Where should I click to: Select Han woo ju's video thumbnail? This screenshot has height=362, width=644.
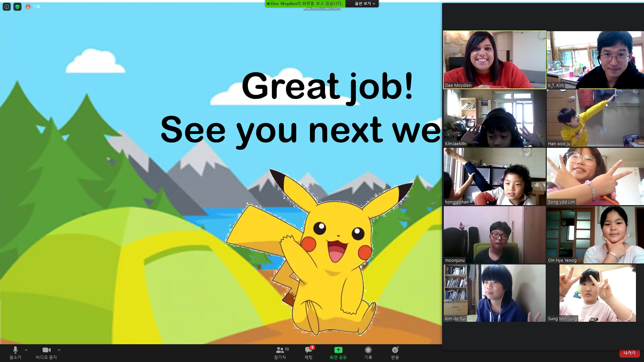coord(595,118)
